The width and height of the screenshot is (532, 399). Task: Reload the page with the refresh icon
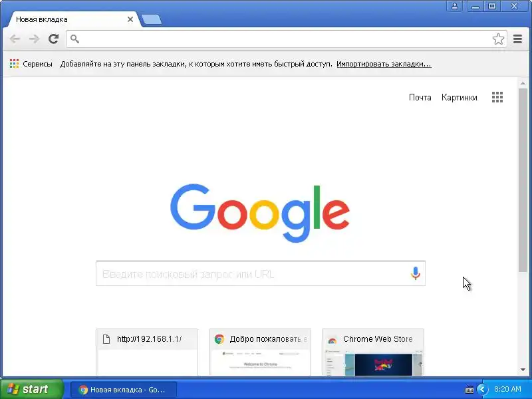coord(54,39)
